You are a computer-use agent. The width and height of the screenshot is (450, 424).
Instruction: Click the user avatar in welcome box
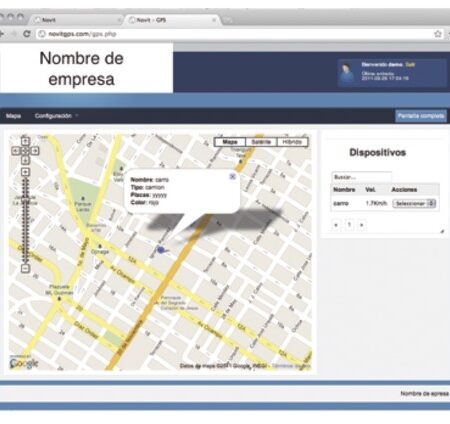[347, 73]
